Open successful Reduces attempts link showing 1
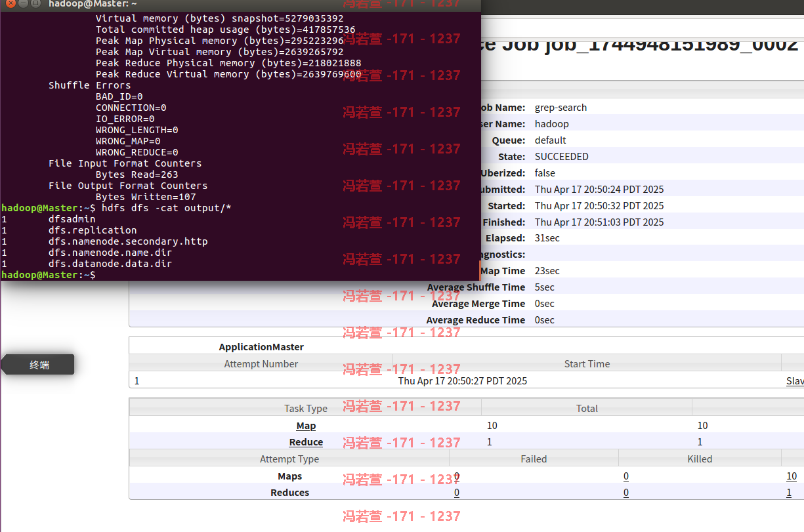804x532 pixels. [789, 493]
